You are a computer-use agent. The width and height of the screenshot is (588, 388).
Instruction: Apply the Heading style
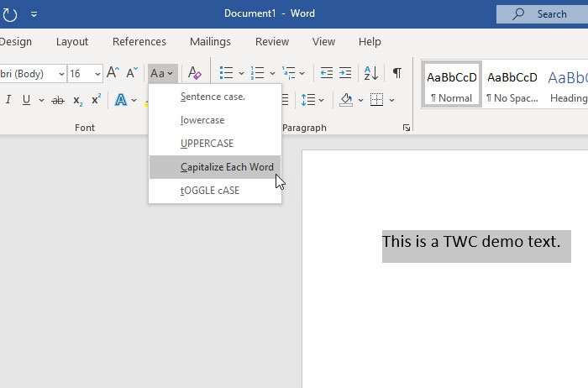point(567,86)
